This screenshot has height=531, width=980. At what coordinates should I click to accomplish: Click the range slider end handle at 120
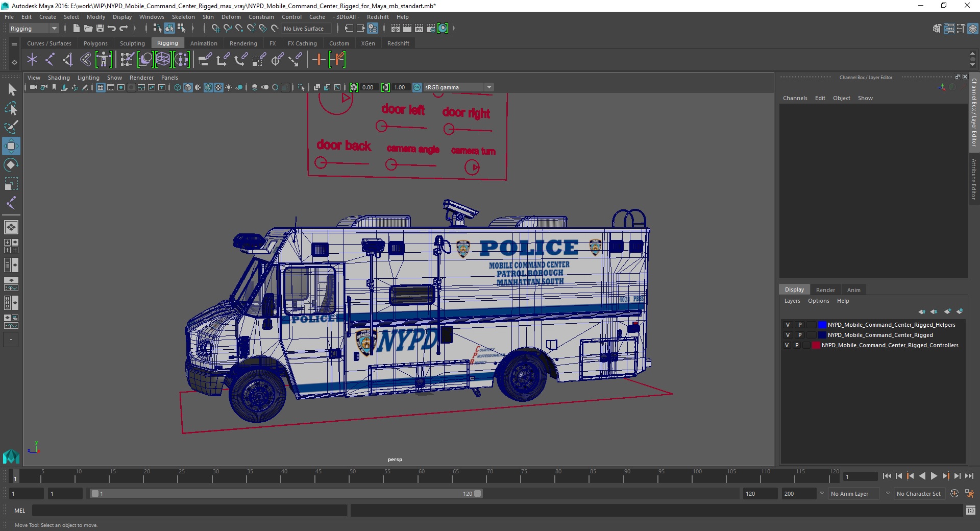[478, 494]
